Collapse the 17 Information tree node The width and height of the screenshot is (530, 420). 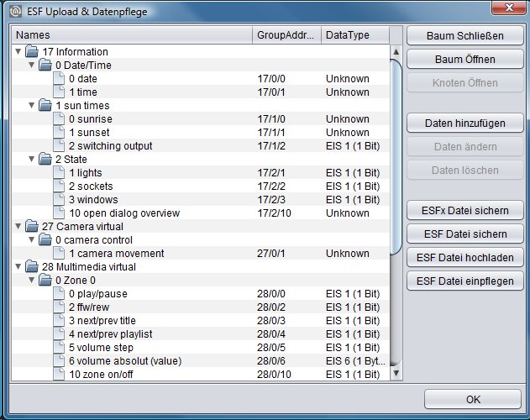click(18, 52)
